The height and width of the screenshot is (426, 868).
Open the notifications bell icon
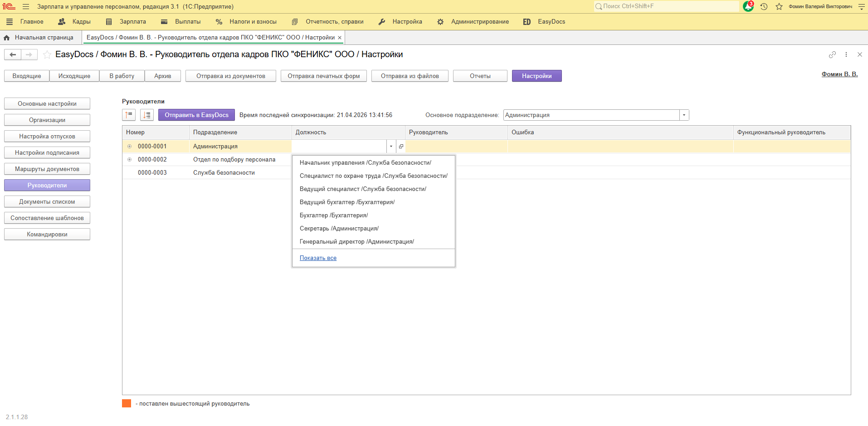tap(748, 6)
